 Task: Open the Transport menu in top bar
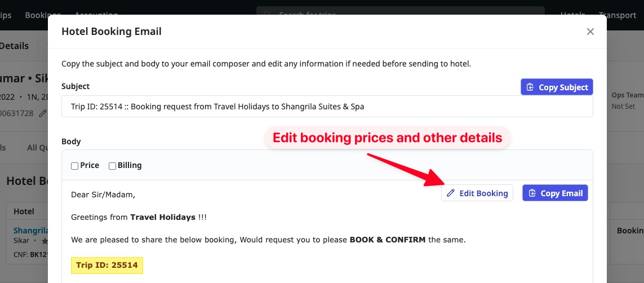coord(618,15)
